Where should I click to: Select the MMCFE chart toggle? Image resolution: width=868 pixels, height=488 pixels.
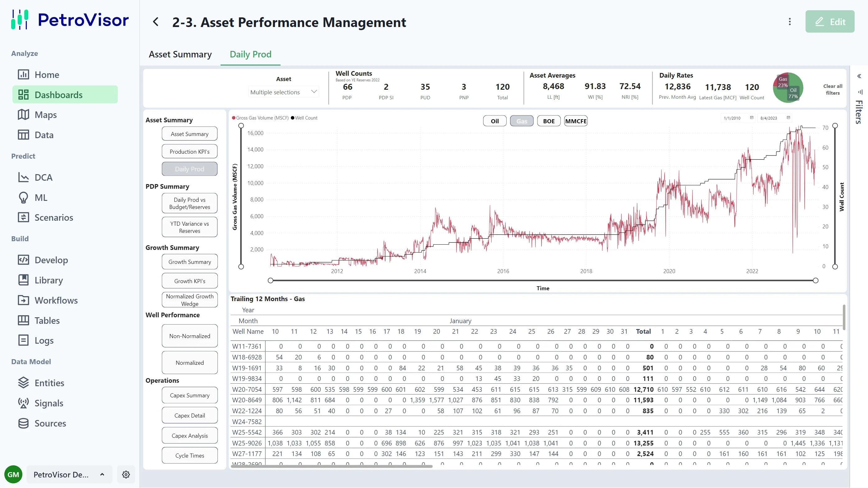coord(576,121)
